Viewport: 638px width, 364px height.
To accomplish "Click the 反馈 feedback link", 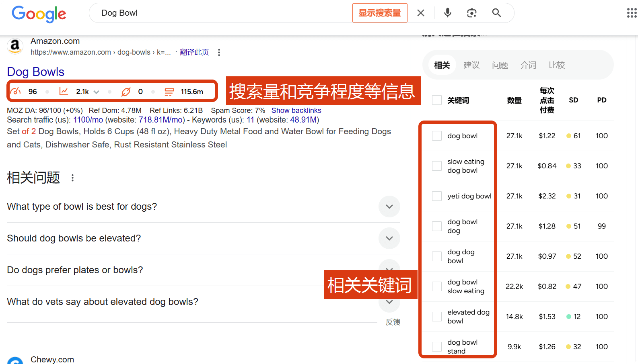I will pos(393,322).
